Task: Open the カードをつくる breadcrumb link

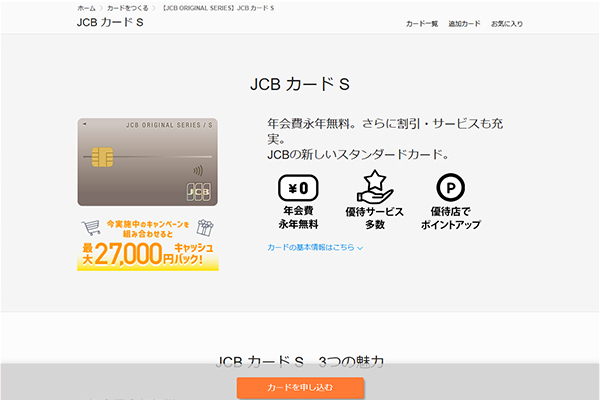Action: point(127,8)
